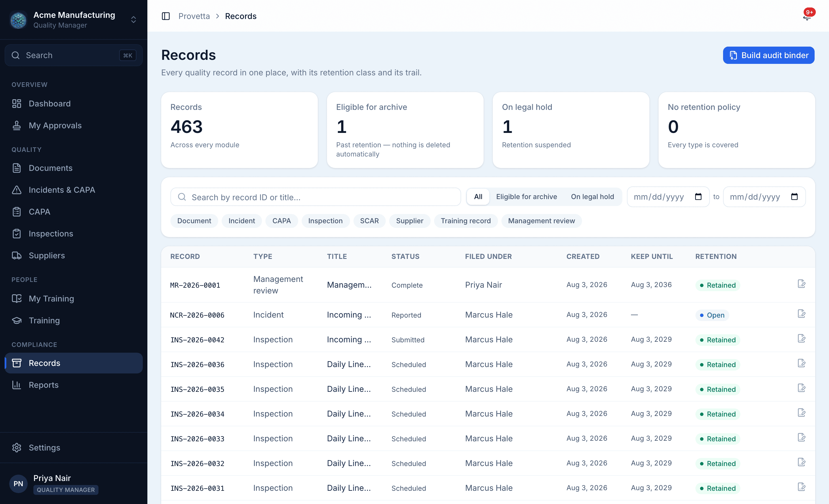Switch to Eligible for archive tab

tap(526, 197)
